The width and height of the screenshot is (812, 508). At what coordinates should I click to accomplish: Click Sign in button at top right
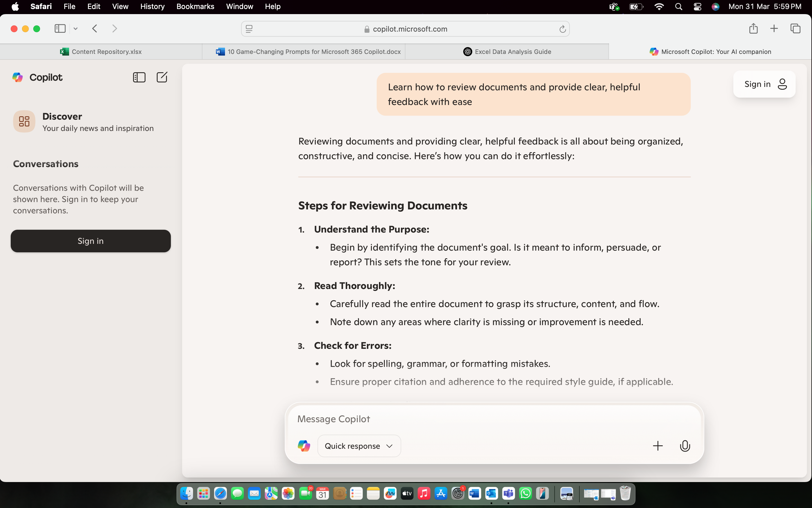764,84
